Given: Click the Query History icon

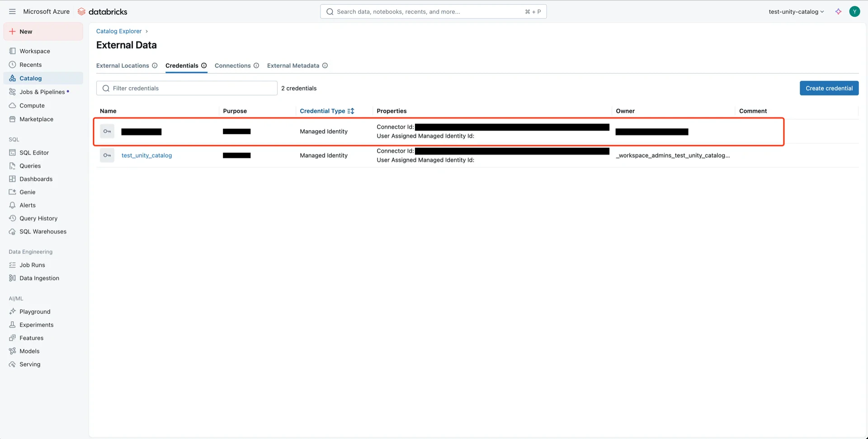Looking at the screenshot, I should (12, 218).
